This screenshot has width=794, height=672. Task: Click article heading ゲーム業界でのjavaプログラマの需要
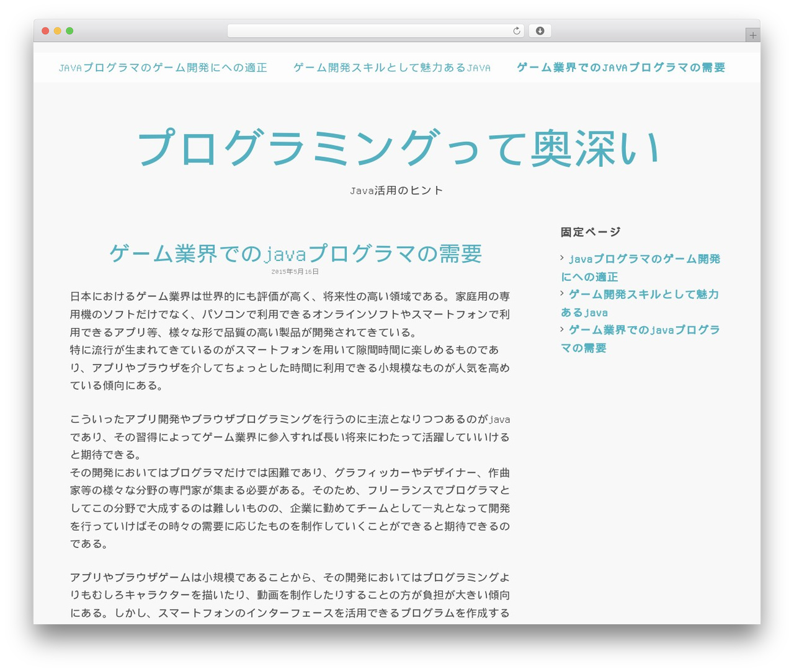pos(295,254)
